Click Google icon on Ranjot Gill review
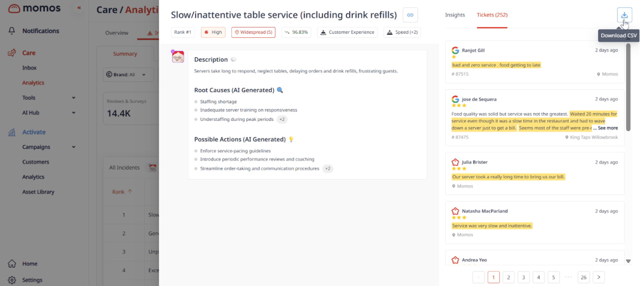This screenshot has width=644, height=286. tap(455, 51)
